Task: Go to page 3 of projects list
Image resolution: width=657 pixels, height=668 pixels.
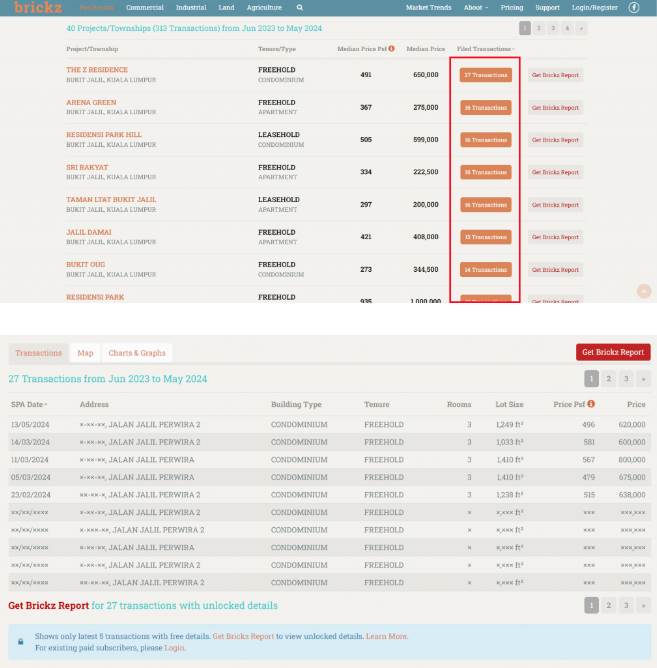Action: 553,28
